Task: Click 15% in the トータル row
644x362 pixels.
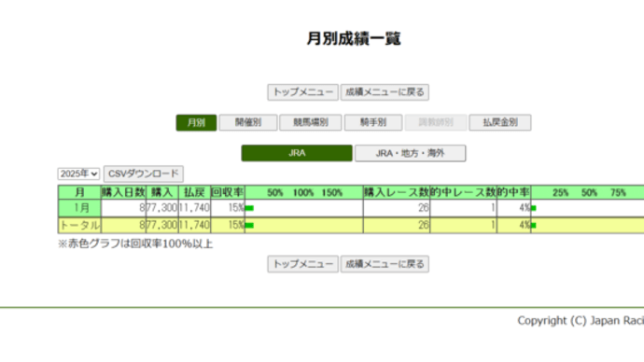Action: point(236,225)
